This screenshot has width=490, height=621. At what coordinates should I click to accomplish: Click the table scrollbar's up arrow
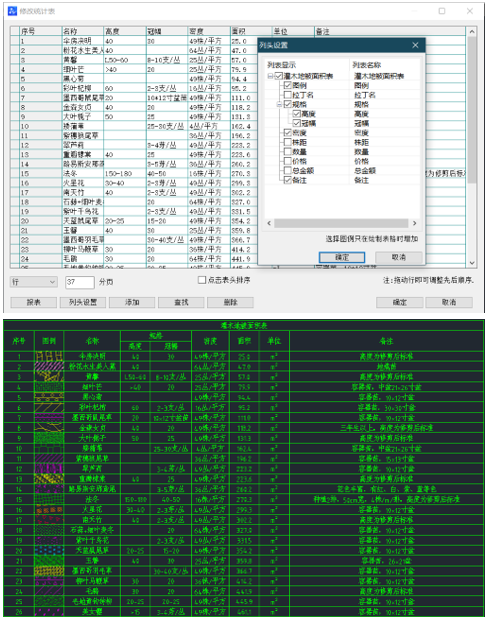472,31
